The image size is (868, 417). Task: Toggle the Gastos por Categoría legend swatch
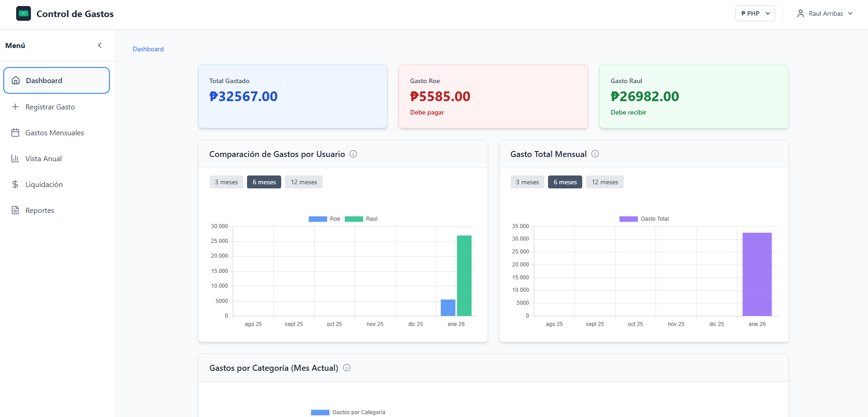click(320, 412)
